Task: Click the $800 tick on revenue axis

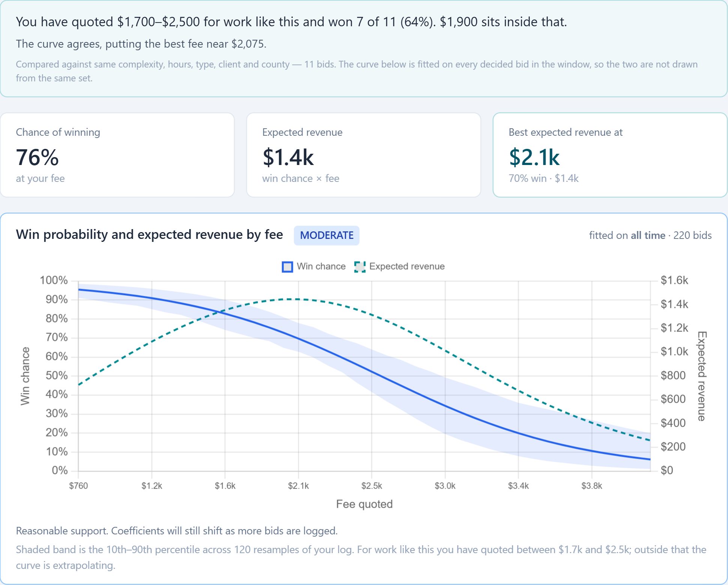Action: tap(673, 375)
